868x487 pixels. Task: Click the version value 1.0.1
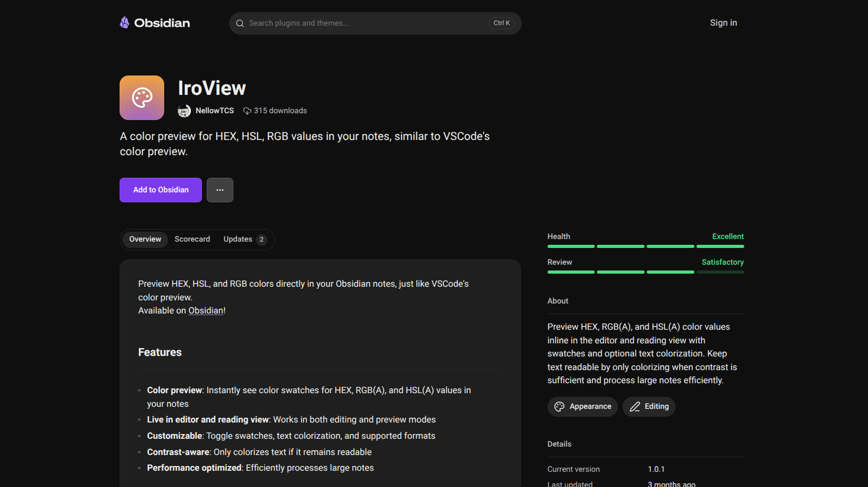point(656,469)
